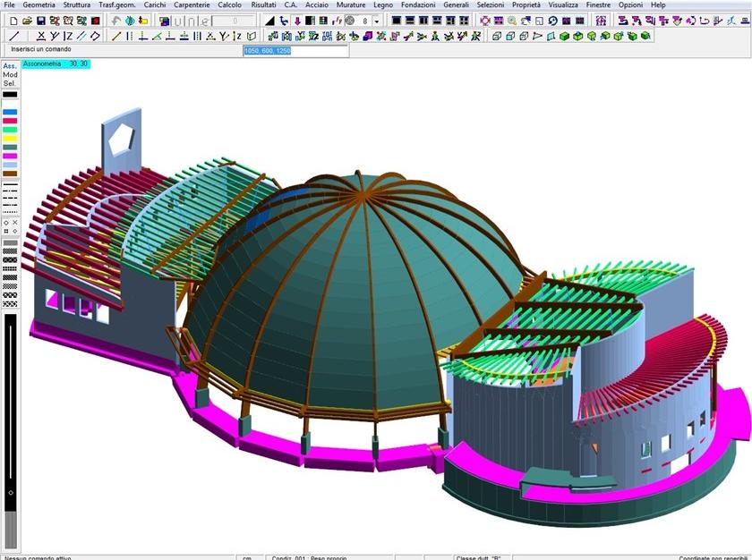The width and height of the screenshot is (752, 560).
Task: Click the New file icon
Action: (x=13, y=21)
